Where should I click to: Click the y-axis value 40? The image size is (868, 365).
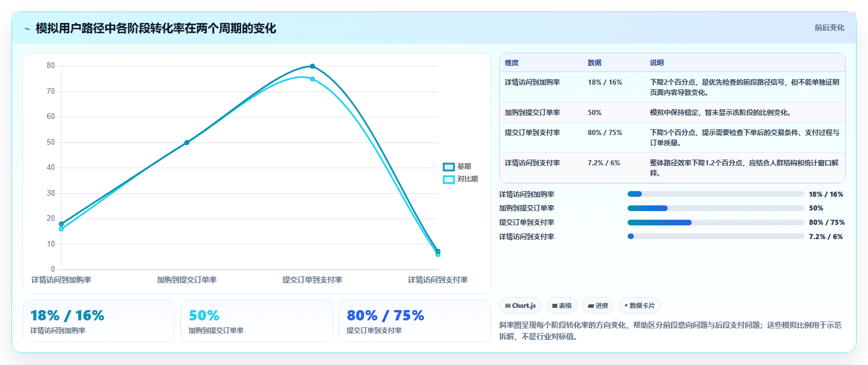click(51, 168)
